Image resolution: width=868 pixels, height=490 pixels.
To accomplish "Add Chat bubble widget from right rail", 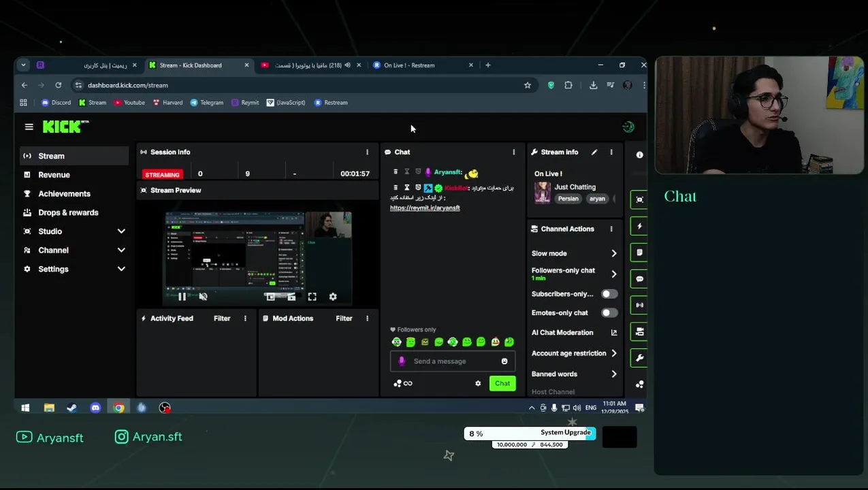I will 639,279.
